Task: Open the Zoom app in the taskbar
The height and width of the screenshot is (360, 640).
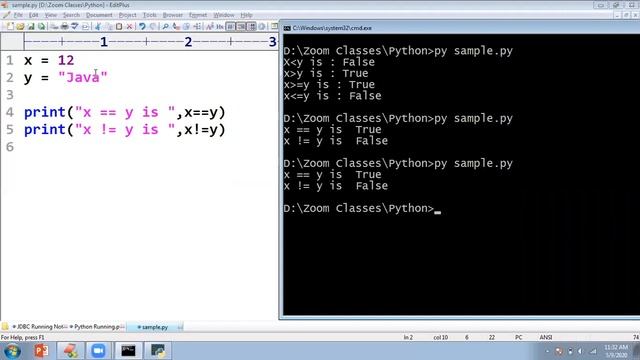Action: pyautogui.click(x=98, y=351)
